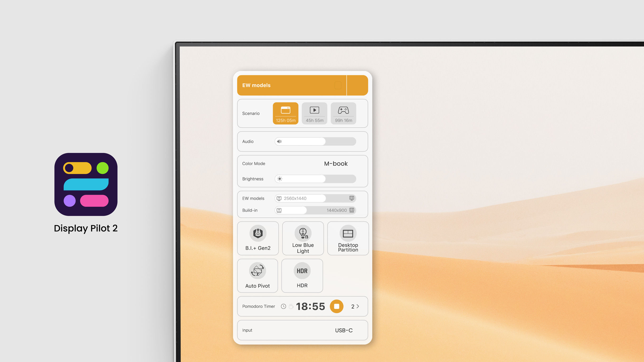Switch to EW models tab
644x362 pixels.
coord(292,85)
